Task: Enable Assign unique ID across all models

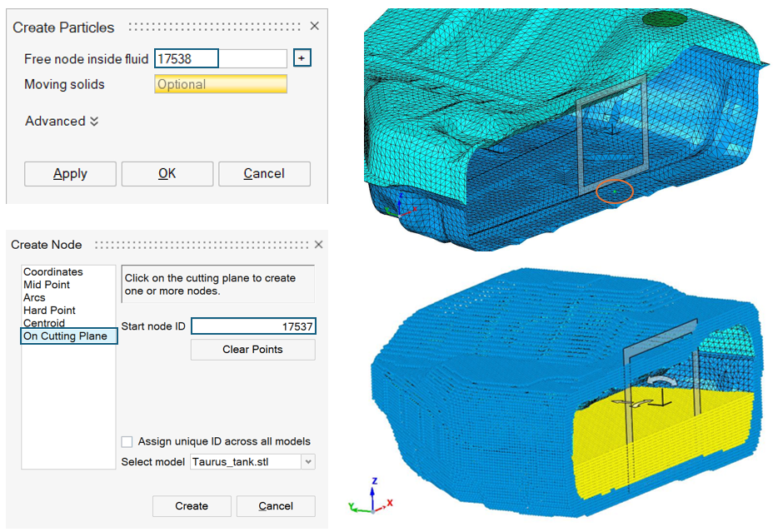Action: pos(127,441)
